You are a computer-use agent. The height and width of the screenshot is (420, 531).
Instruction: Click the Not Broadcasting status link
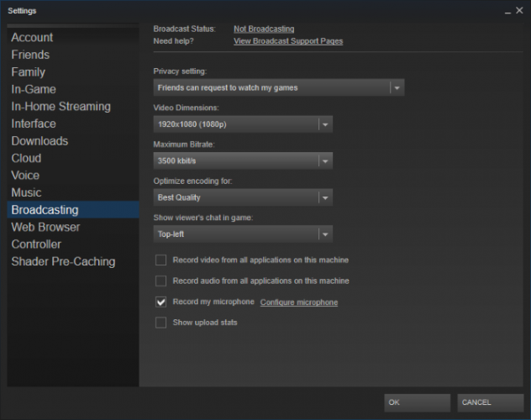[264, 29]
